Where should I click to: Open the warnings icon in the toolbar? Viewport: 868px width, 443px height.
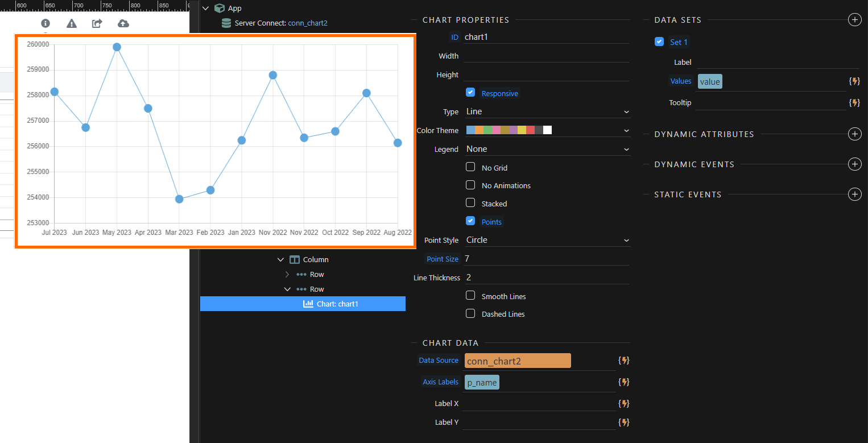[x=71, y=24]
